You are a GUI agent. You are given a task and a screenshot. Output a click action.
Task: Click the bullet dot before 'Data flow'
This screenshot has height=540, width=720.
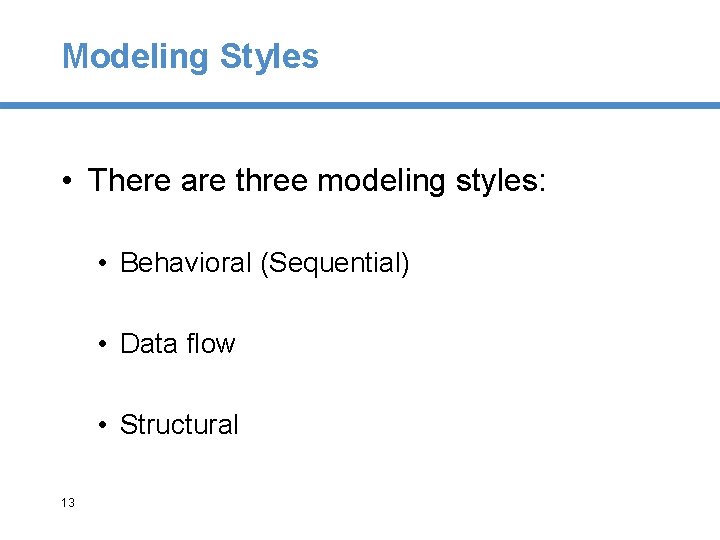click(x=102, y=343)
